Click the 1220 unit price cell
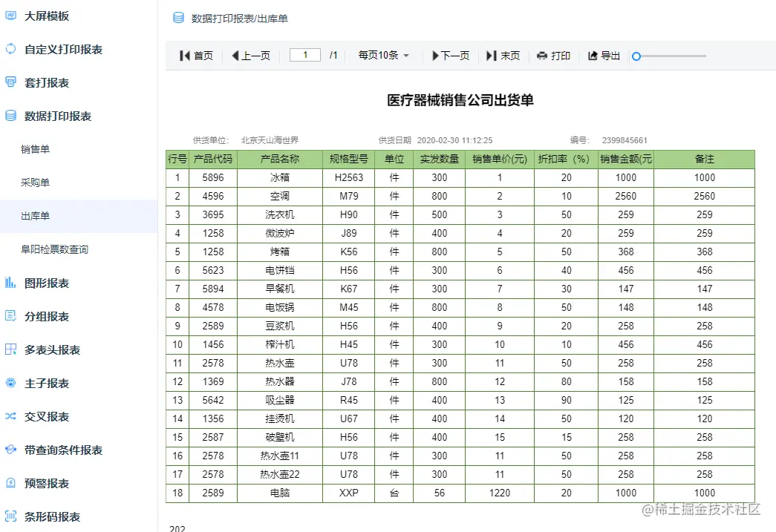776x532 pixels. tap(499, 493)
